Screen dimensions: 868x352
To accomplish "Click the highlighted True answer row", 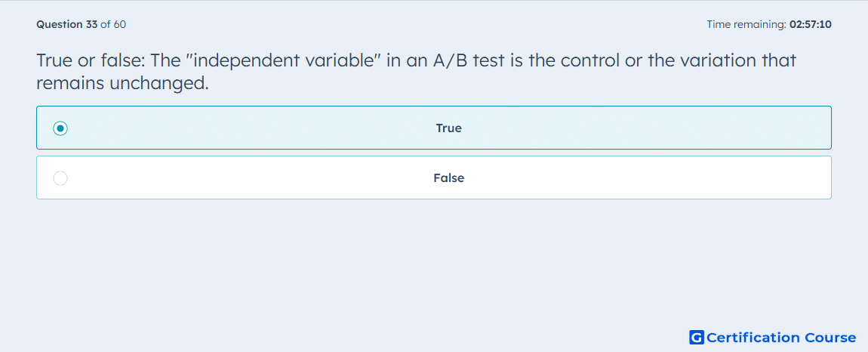I will 434,128.
